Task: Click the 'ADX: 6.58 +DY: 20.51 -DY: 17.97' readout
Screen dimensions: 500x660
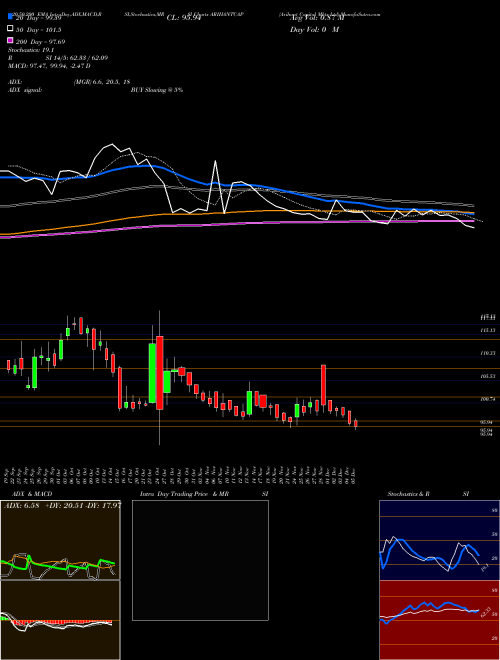Action: (x=63, y=506)
